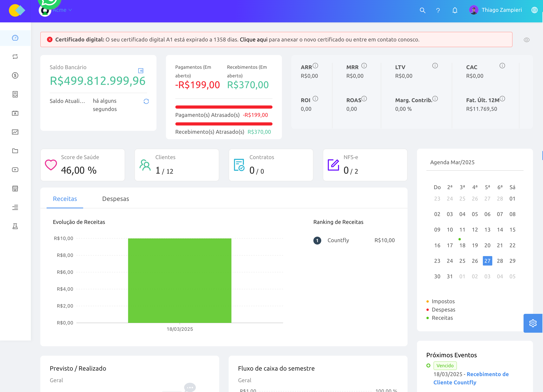Click the folder icon in sidebar
This screenshot has width=543, height=392.
pyautogui.click(x=15, y=151)
